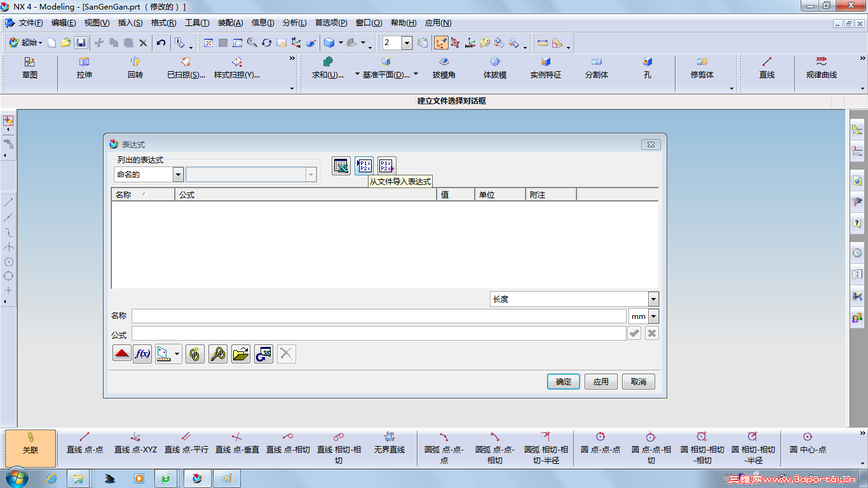Expand the shaded cube render style dropdown arrow
This screenshot has height=488, width=868.
tap(341, 43)
